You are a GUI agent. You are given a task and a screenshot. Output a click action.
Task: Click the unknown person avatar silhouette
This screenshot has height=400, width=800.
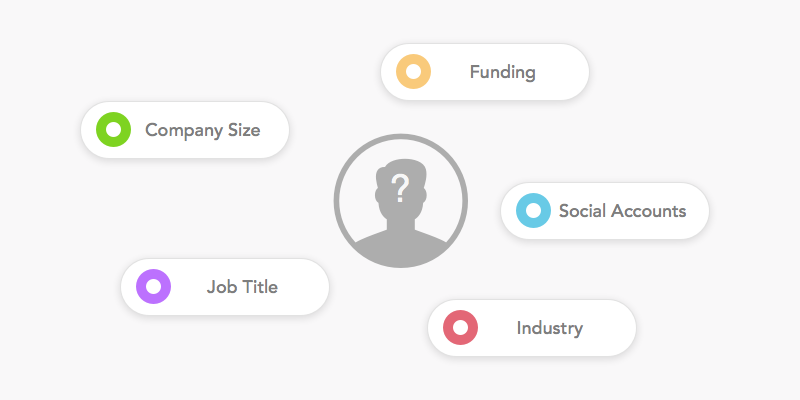(x=401, y=212)
